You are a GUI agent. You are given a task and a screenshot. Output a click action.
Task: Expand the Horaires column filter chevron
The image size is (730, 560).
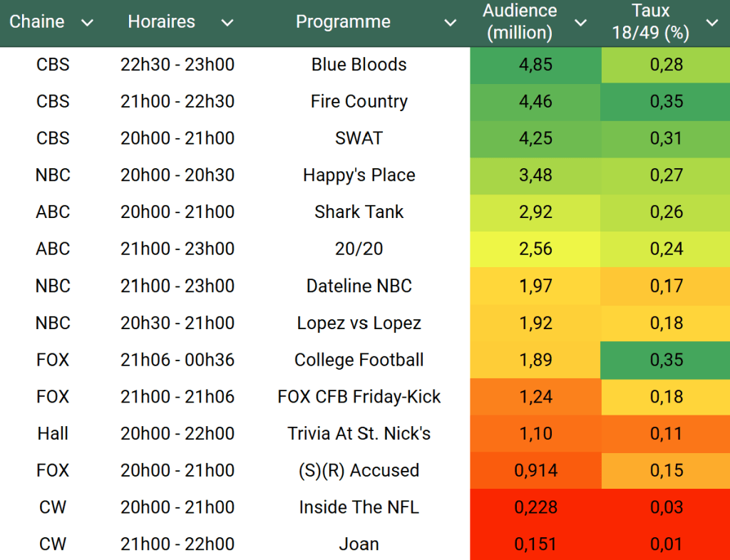(227, 23)
